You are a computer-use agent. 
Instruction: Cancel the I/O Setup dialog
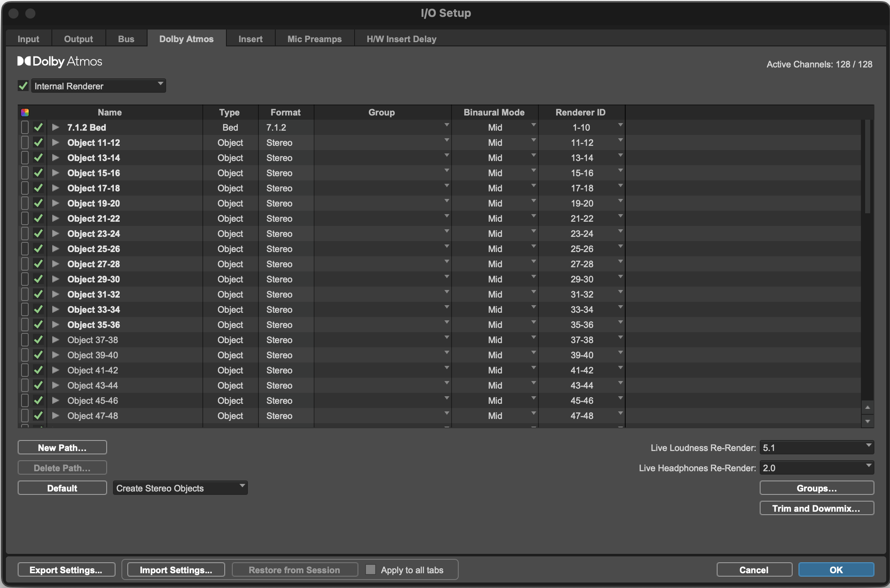pyautogui.click(x=754, y=570)
